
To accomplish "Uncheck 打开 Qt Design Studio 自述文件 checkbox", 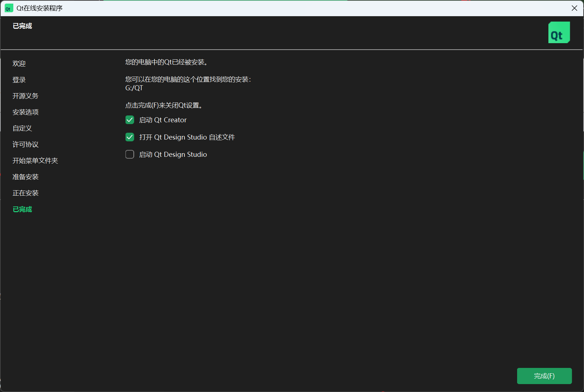I will point(130,137).
